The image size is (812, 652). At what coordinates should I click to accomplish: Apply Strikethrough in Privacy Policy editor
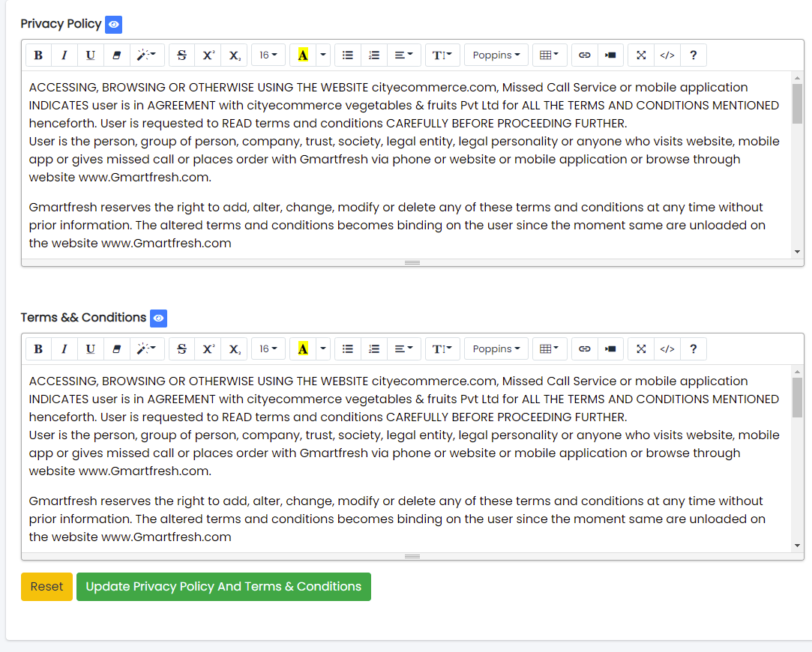point(181,55)
